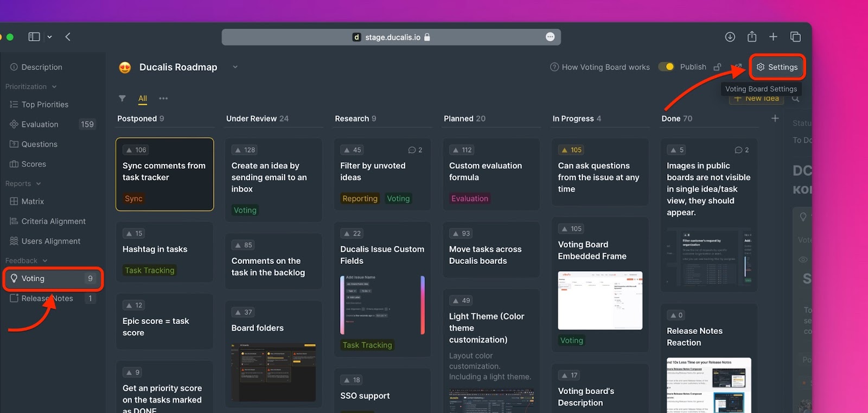This screenshot has height=413, width=868.
Task: Upvote Ducalis Issue Custom Fields with 22 votes
Action: (x=352, y=233)
